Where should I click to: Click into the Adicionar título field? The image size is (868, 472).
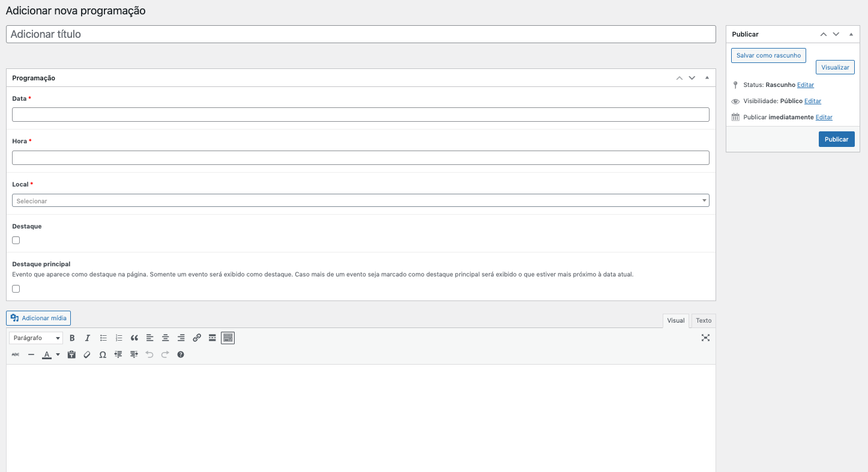(x=360, y=34)
